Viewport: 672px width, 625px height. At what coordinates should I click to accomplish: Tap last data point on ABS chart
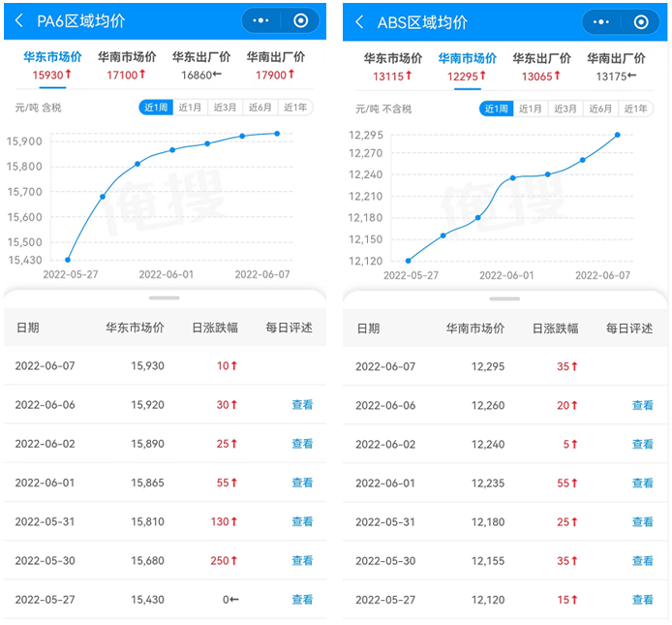click(x=617, y=135)
